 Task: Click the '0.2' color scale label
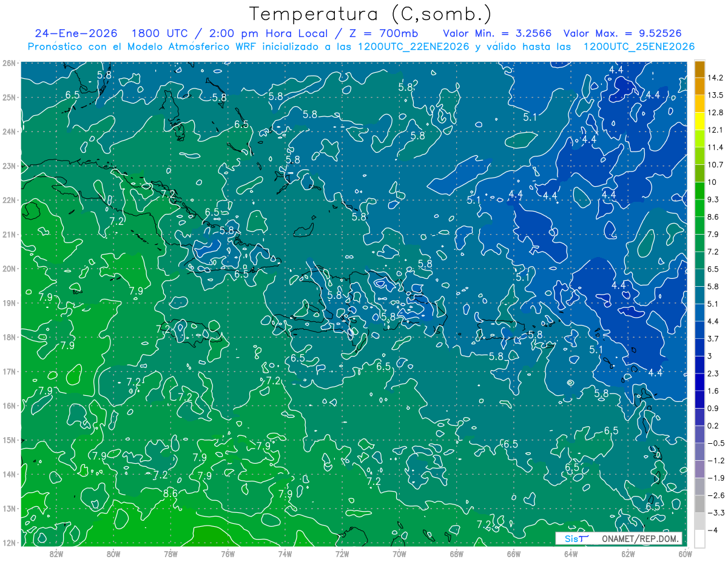click(x=715, y=426)
